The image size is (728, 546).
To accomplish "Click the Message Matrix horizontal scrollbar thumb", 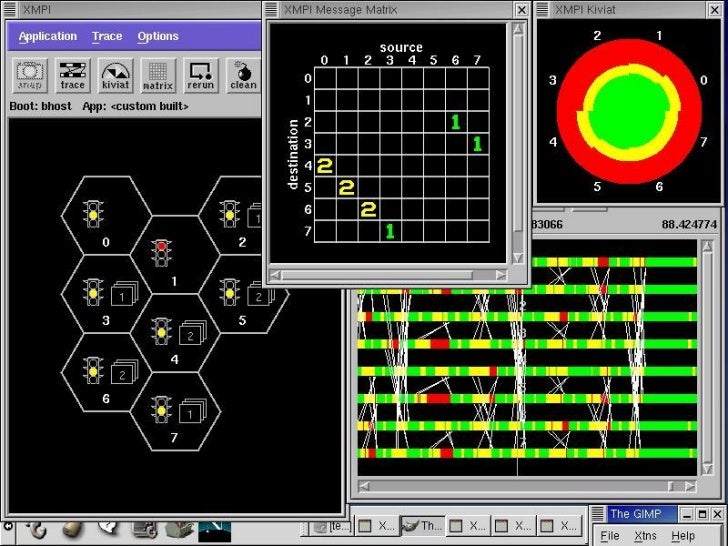I will point(377,275).
